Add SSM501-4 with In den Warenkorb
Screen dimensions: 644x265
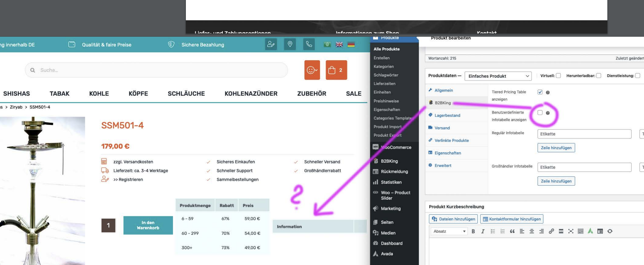148,225
